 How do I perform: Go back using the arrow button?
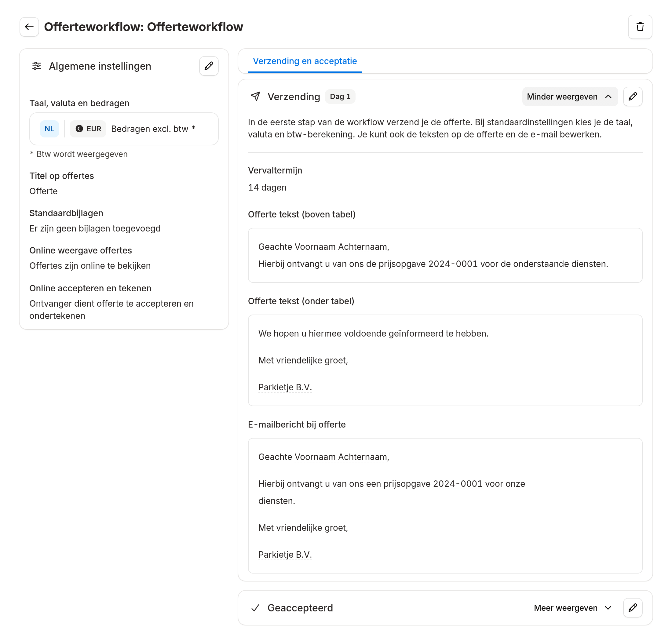[29, 27]
